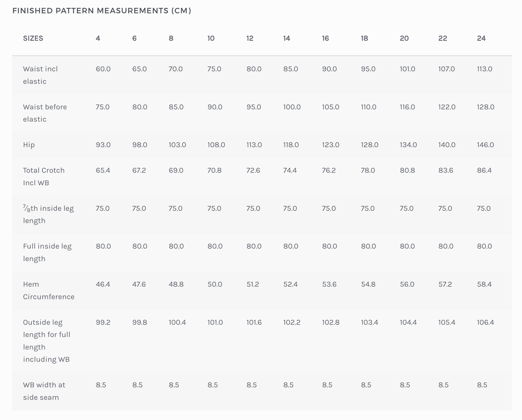
Task: Select the Hip row label
Action: pyautogui.click(x=29, y=145)
